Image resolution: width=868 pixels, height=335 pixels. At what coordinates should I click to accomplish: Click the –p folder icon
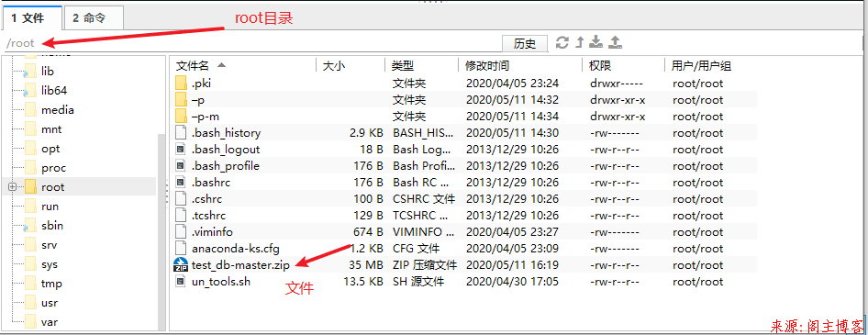(x=181, y=100)
